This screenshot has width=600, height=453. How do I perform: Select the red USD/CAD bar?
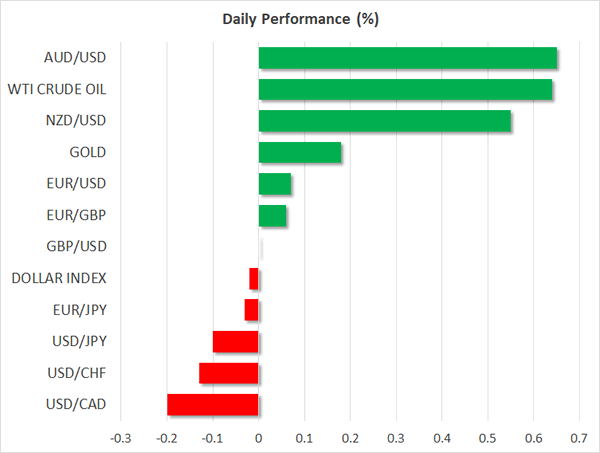click(213, 405)
